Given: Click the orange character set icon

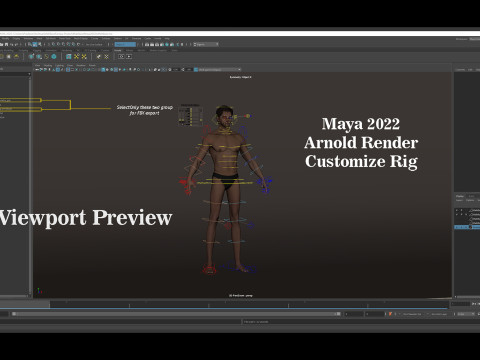Looking at the screenshot, I should (390, 314).
